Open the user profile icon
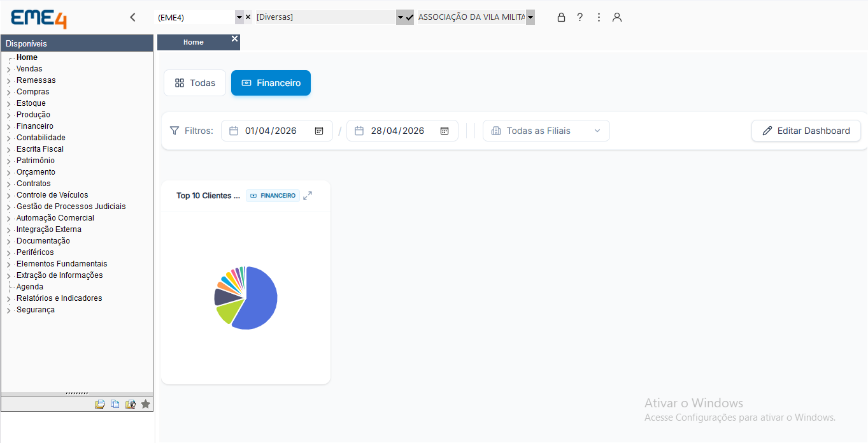This screenshot has width=868, height=443. click(616, 17)
